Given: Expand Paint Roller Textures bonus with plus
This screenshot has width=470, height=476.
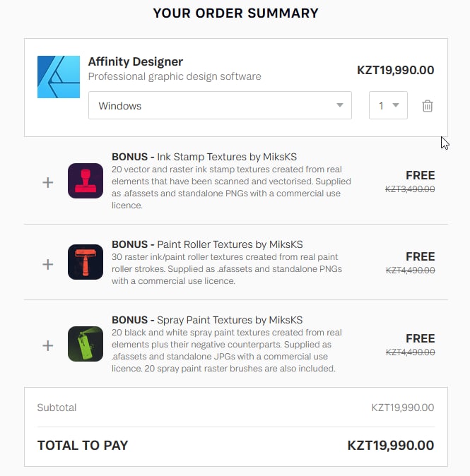Looking at the screenshot, I should pos(48,264).
